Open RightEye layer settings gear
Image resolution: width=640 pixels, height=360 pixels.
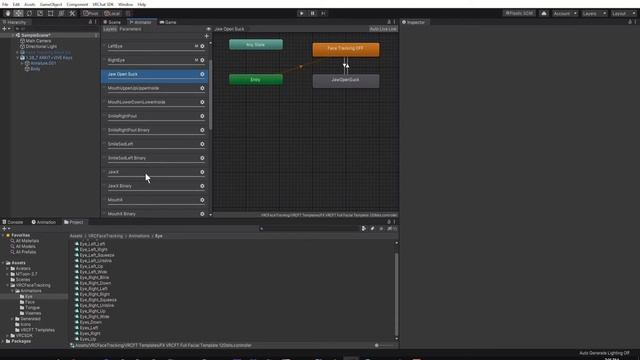[202, 60]
